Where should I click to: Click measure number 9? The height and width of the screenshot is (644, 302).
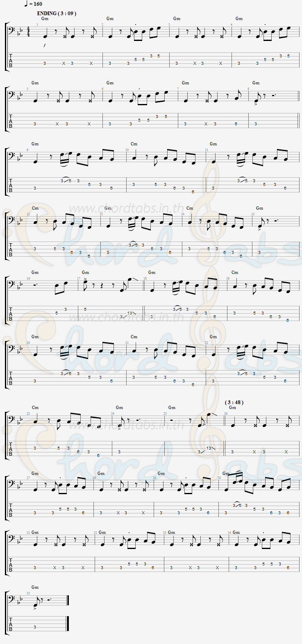(x=28, y=150)
